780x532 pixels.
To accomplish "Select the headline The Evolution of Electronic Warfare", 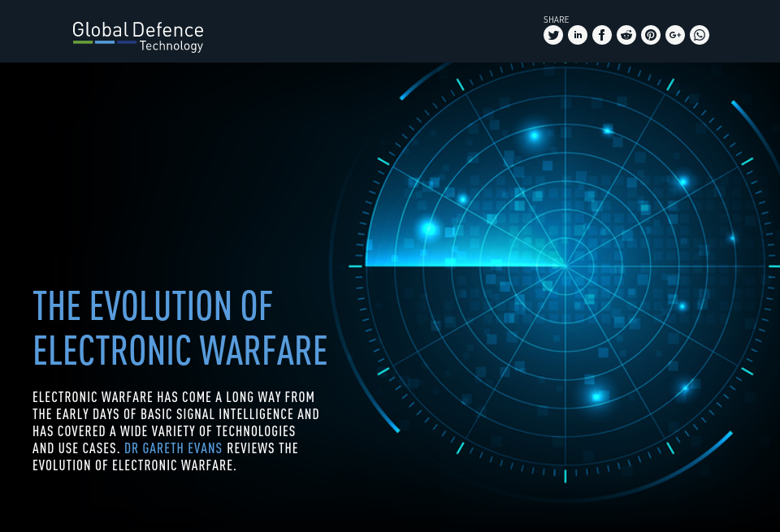I will pyautogui.click(x=180, y=328).
